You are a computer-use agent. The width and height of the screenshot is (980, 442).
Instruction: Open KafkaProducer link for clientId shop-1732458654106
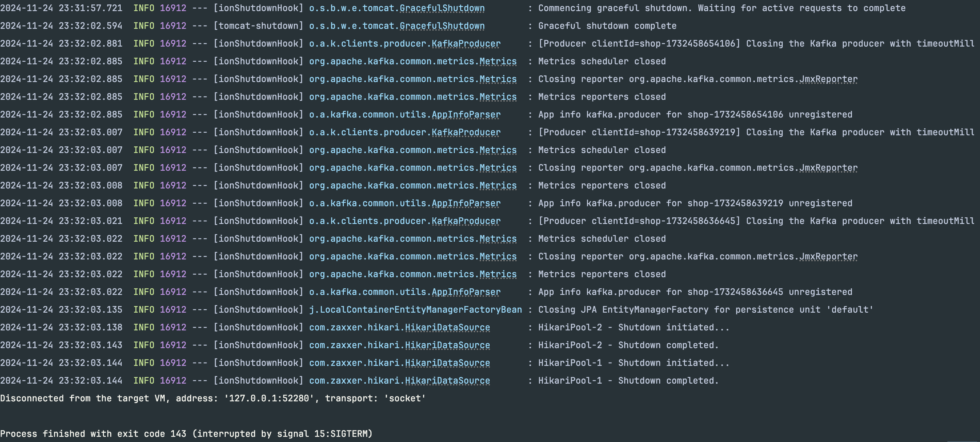coord(466,44)
